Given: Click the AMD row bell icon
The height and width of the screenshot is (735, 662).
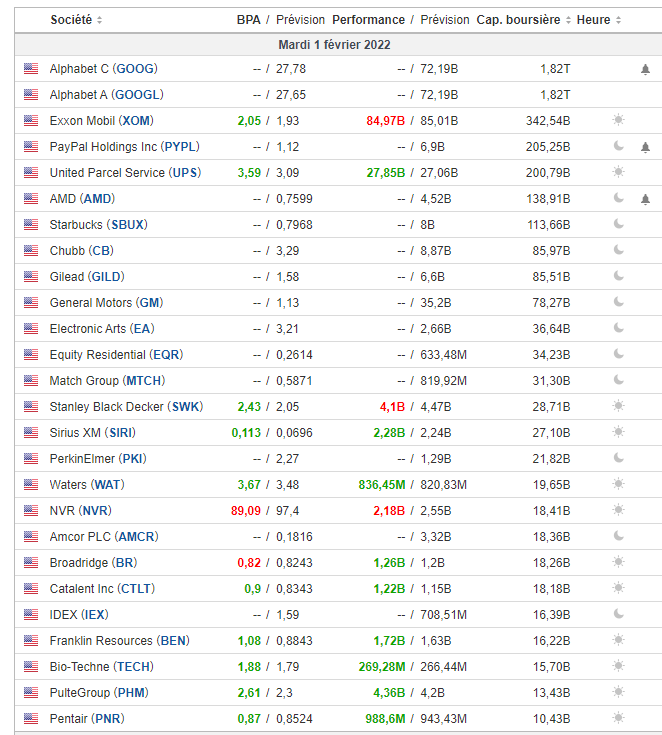Looking at the screenshot, I should 645,199.
